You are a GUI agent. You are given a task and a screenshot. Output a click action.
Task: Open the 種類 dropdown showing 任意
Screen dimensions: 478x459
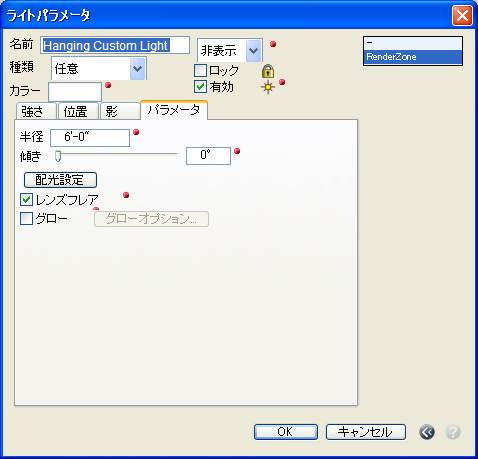tap(99, 68)
